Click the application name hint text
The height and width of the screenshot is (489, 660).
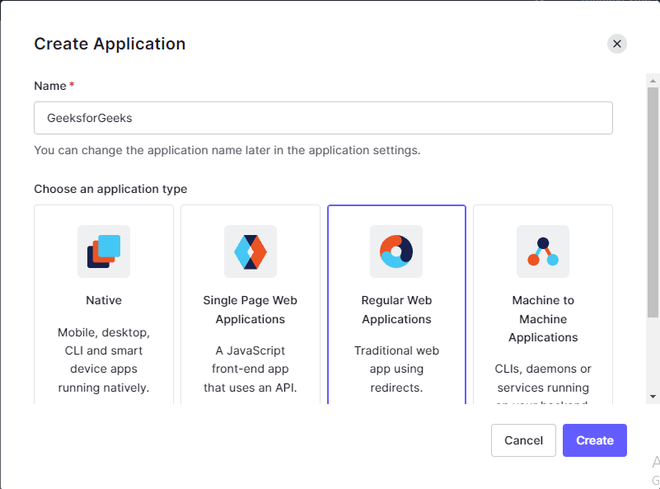point(227,151)
